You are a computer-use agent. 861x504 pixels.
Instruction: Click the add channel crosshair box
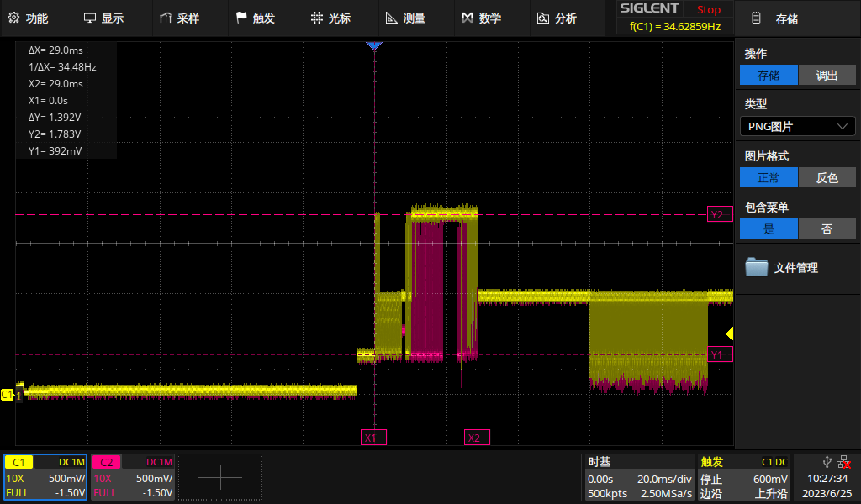pyautogui.click(x=220, y=477)
